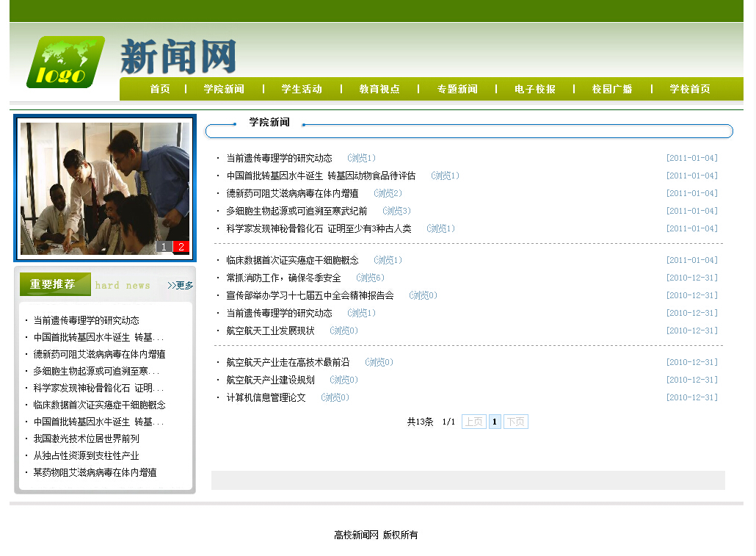756x556 pixels.
Task: Click page number 1 in pagination
Action: pos(495,422)
